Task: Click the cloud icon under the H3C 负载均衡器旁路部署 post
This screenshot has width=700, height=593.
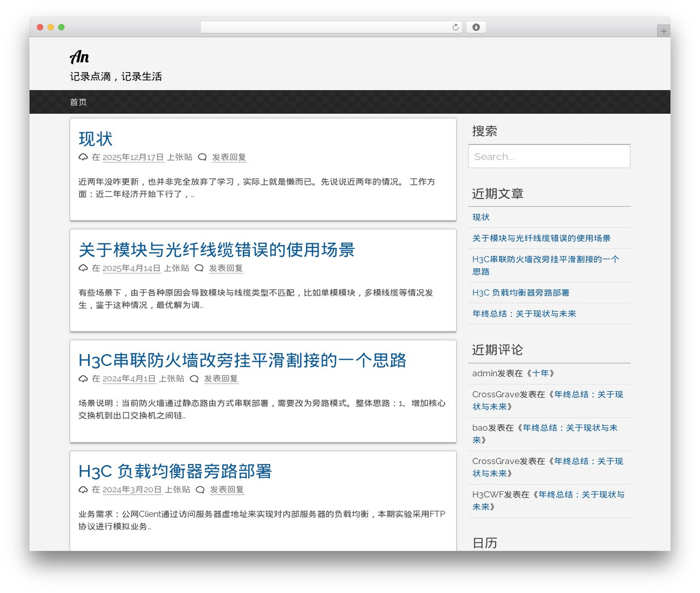Action: coord(83,490)
